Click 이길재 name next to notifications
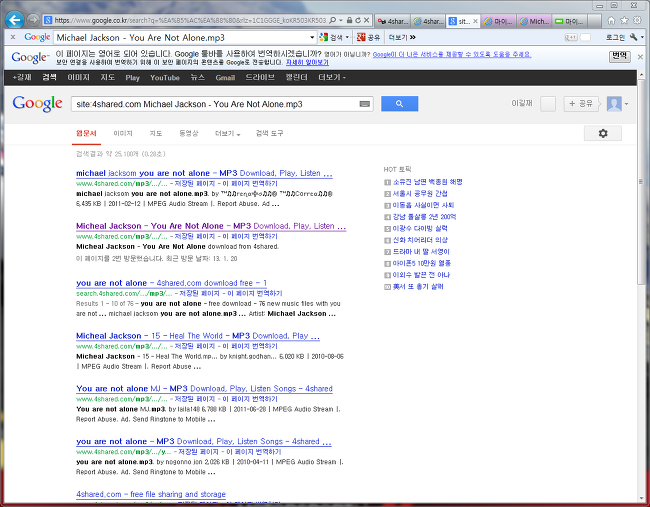 [521, 104]
